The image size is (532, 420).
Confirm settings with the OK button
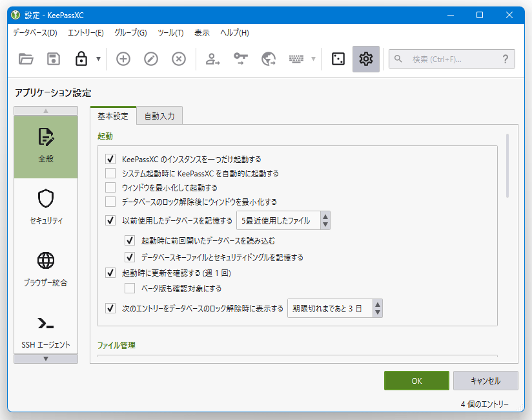(x=416, y=381)
